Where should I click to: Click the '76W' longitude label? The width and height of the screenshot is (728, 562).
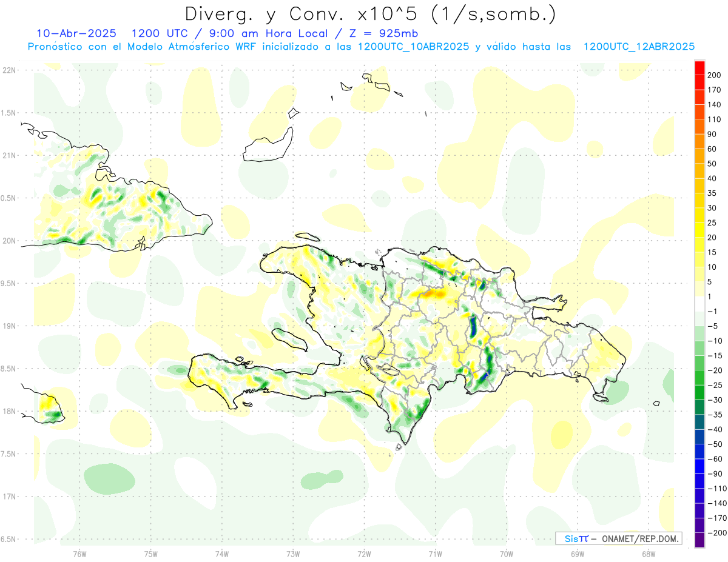(79, 554)
